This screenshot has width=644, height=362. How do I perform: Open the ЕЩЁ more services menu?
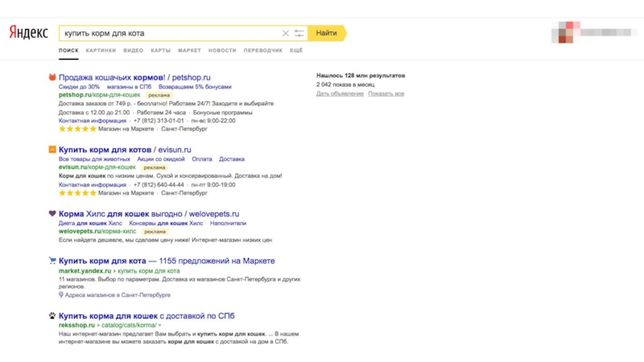point(296,51)
